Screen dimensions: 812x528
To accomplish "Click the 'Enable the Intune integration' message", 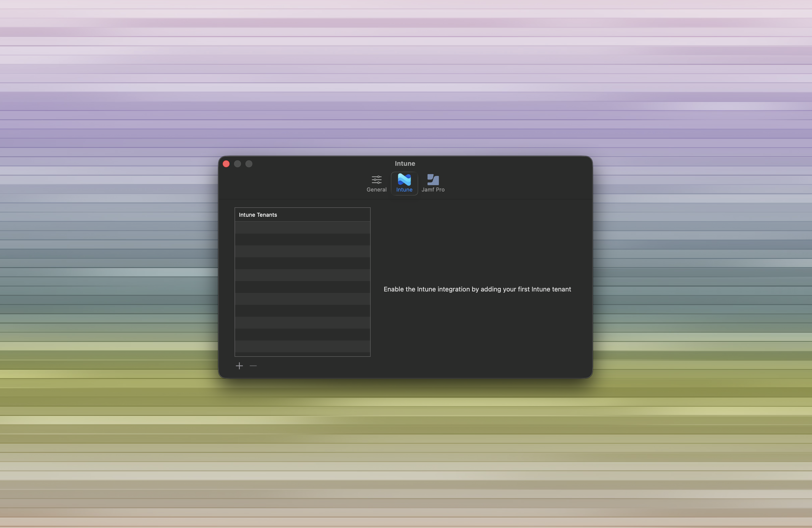I will click(x=477, y=289).
